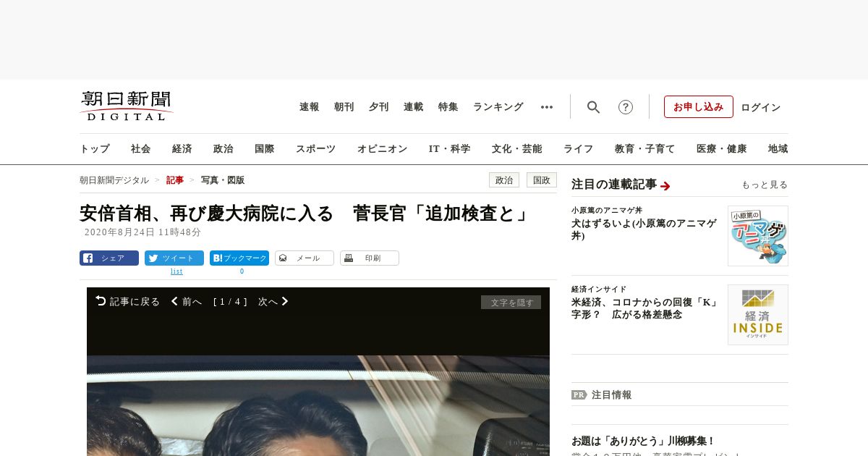Click お申し込み subscribe button
This screenshot has height=456, width=868.
(699, 106)
